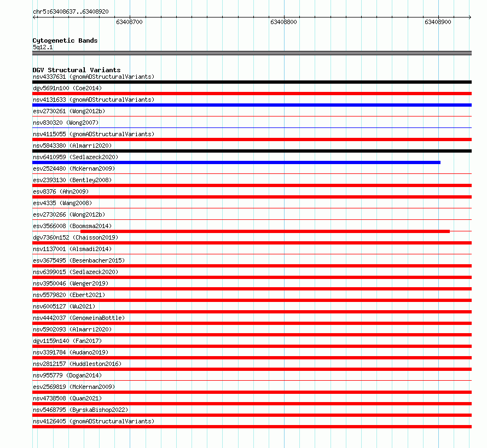Click nsv5843380 (Almarri2020) label

click(x=72, y=146)
